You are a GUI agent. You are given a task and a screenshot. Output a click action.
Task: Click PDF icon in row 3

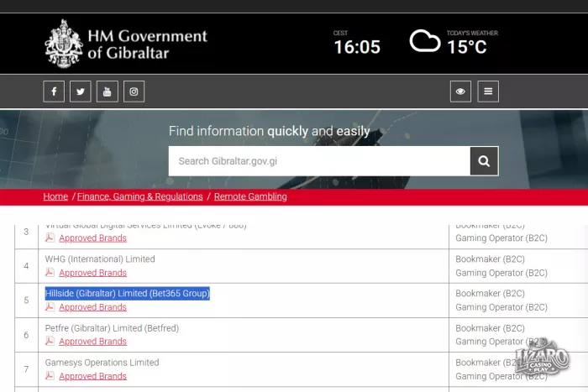coord(50,238)
